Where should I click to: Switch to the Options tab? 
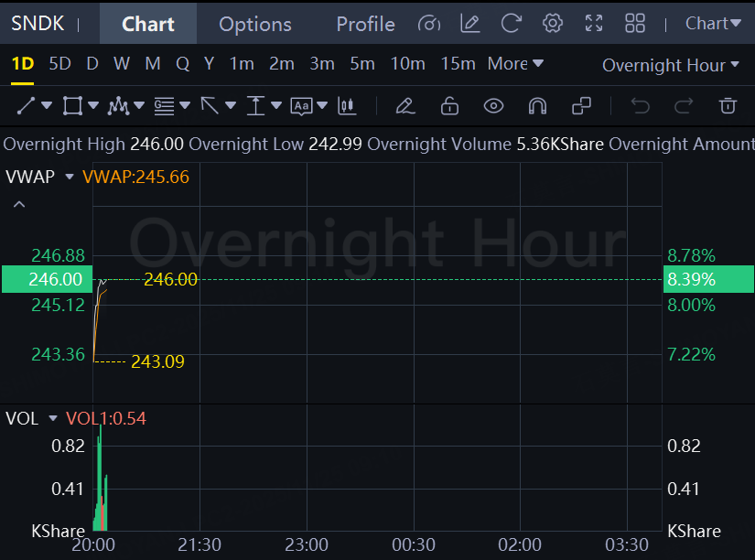click(255, 24)
